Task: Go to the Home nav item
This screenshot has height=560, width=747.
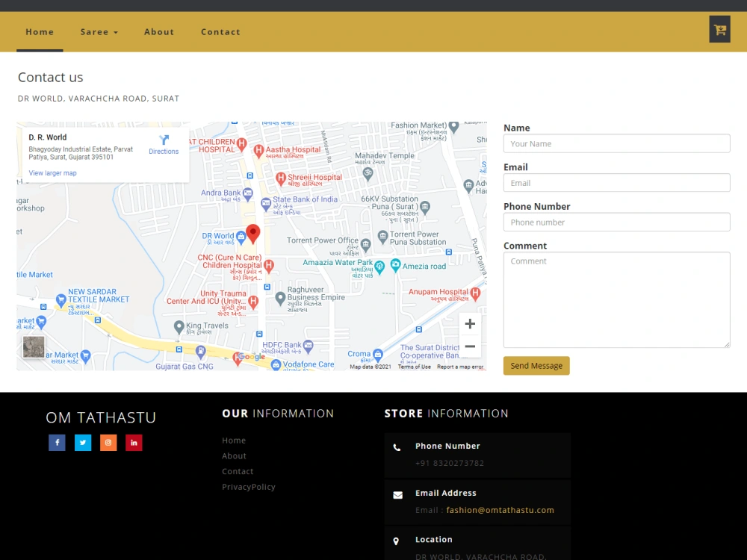Action: tap(40, 32)
